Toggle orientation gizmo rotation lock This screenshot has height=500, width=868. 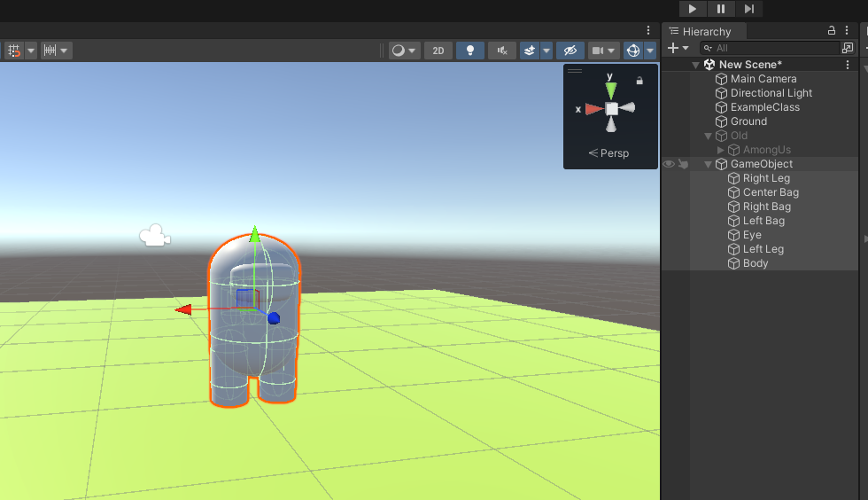point(639,81)
